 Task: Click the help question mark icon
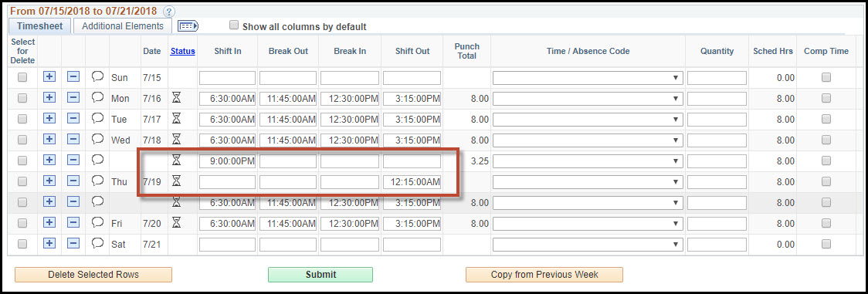(169, 12)
